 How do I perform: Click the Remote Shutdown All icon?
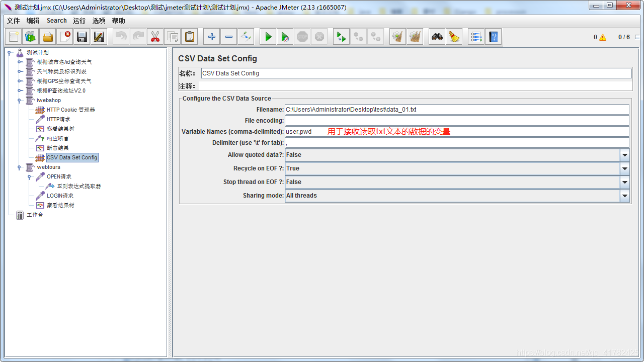(376, 37)
